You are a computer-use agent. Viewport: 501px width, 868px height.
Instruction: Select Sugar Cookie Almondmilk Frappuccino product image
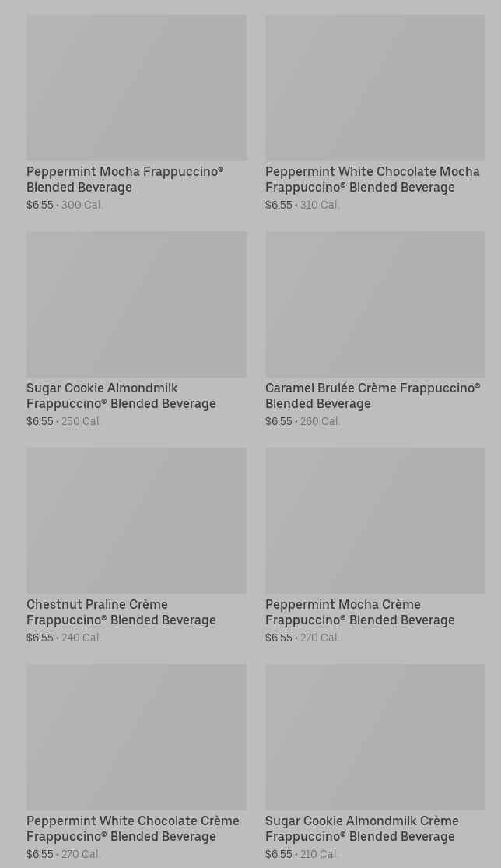(136, 304)
